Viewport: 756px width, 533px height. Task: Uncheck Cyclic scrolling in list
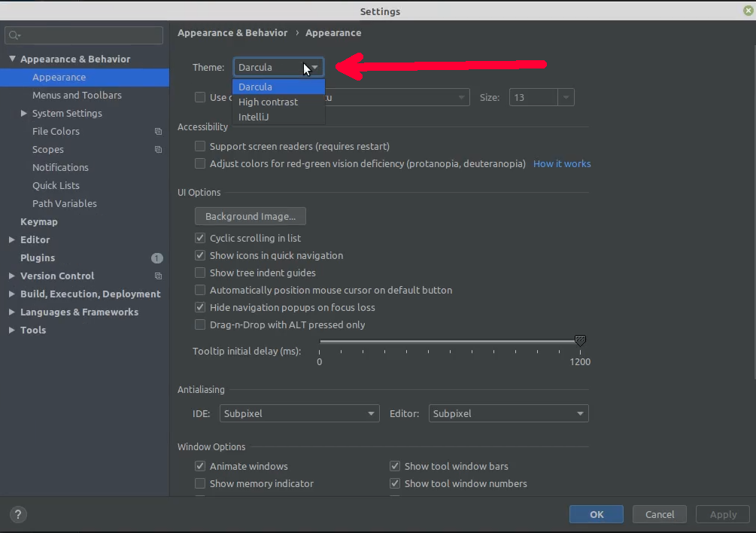coord(200,238)
